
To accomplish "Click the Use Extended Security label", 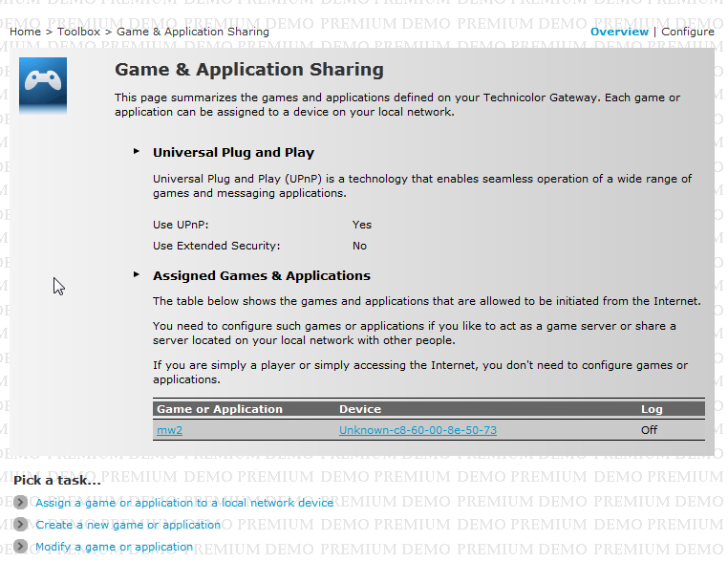I will (216, 246).
